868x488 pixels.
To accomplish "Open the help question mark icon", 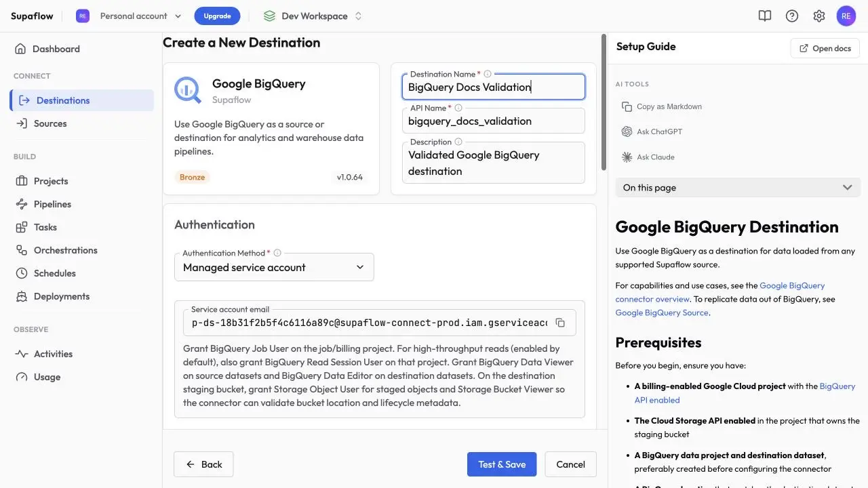I will point(792,16).
